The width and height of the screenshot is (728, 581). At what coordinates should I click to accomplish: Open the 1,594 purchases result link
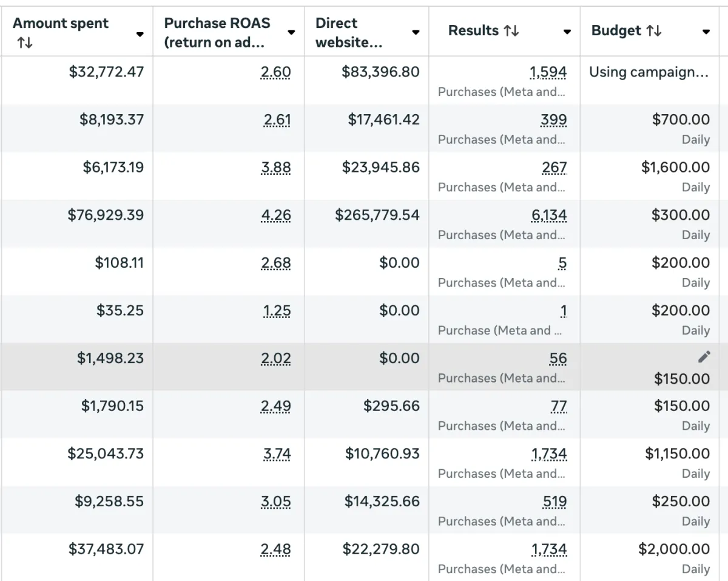pyautogui.click(x=548, y=72)
